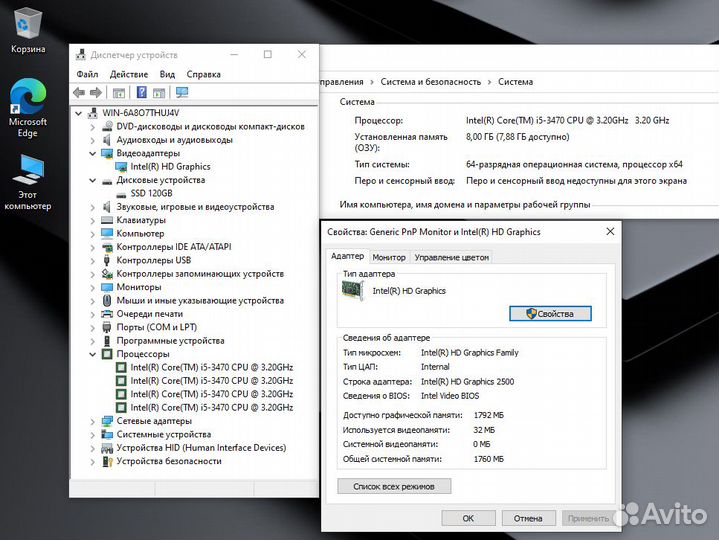Click the Forward arrow in Device Manager toolbar
Image resolution: width=719 pixels, height=540 pixels.
[x=96, y=93]
